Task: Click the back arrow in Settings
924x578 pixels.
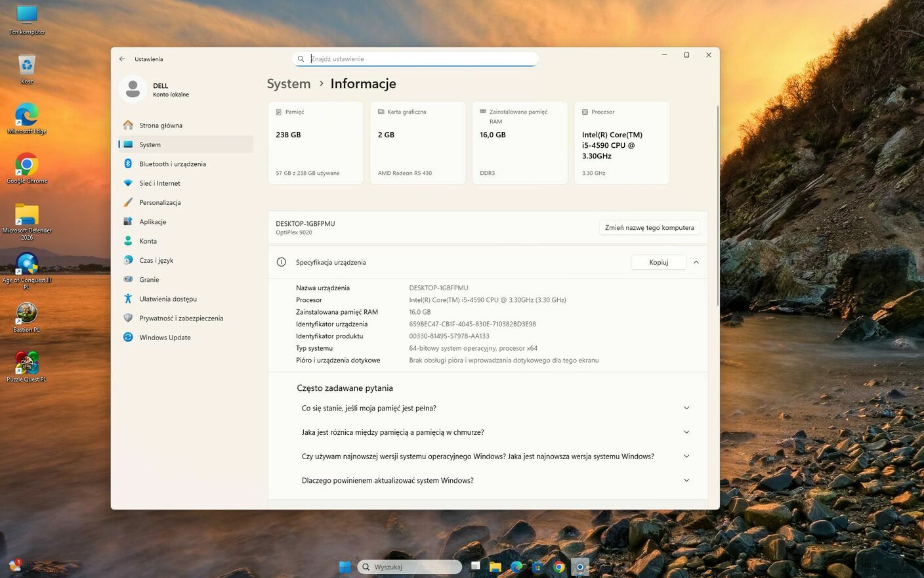Action: tap(122, 59)
